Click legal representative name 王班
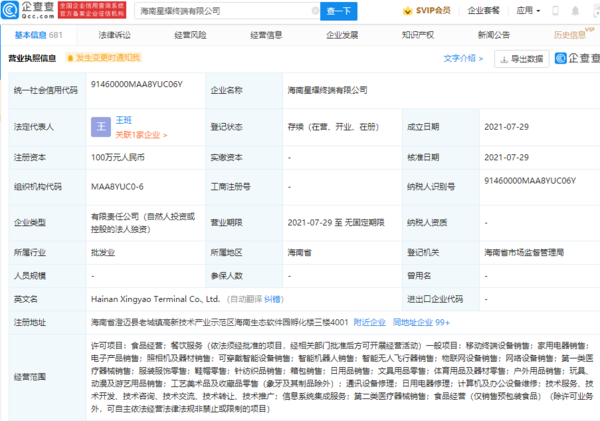Screen dimensions: 600x421 pos(124,120)
